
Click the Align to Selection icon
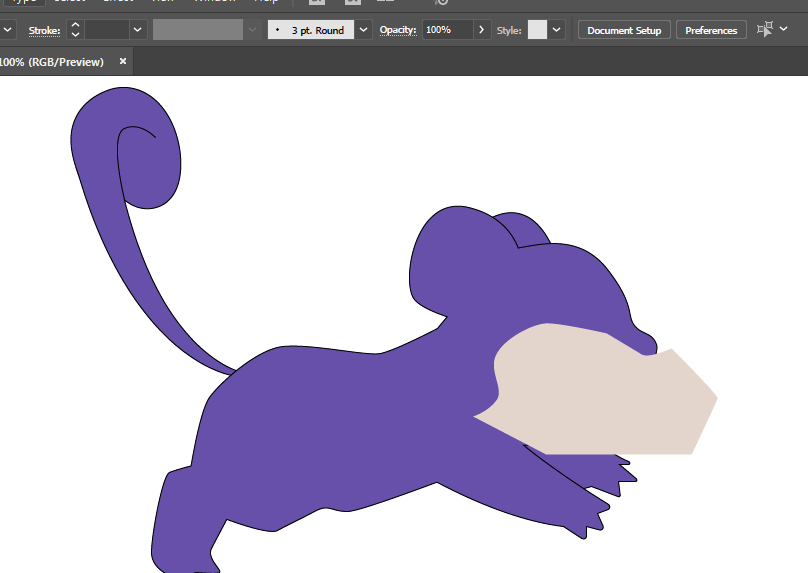point(765,29)
